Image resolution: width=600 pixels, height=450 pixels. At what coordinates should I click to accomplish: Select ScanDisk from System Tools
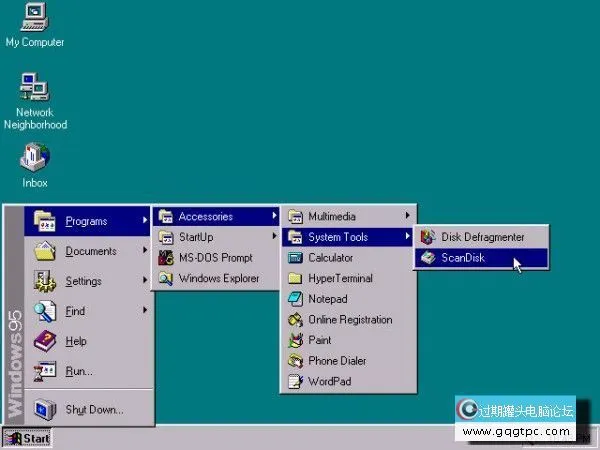(x=462, y=258)
